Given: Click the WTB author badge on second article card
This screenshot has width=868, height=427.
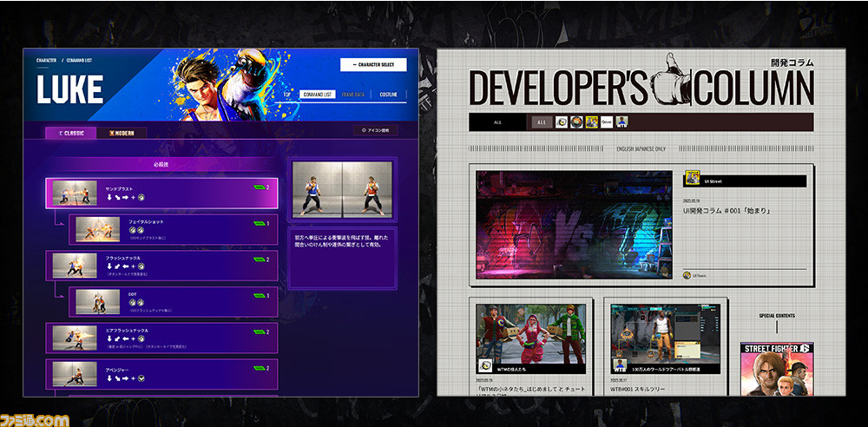Looking at the screenshot, I should coord(620,365).
